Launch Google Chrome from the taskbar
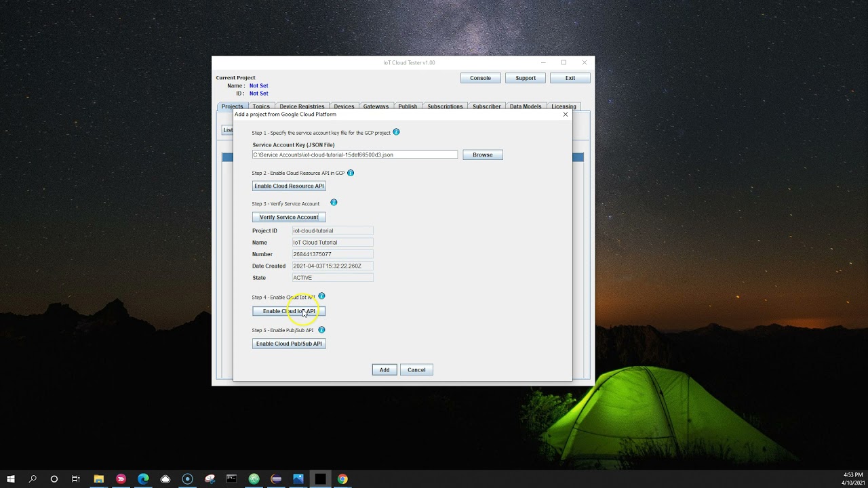868x488 pixels. 342,479
